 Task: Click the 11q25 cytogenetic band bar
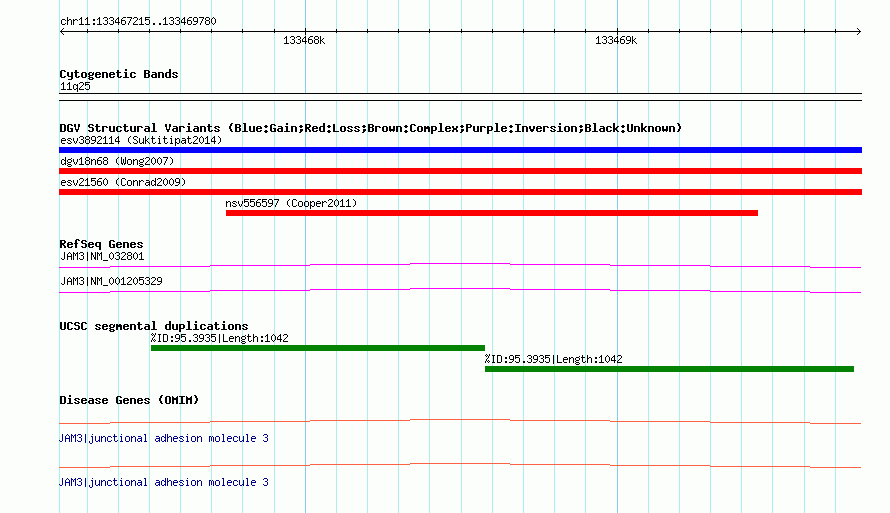pos(460,97)
